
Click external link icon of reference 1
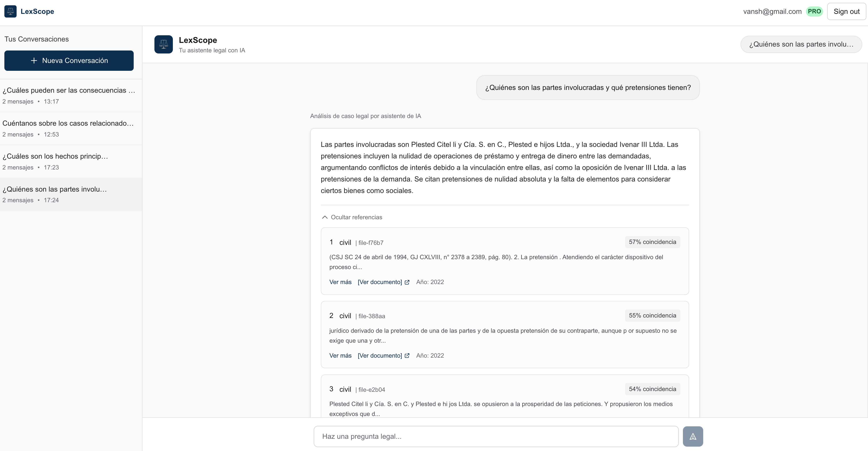[x=407, y=282]
